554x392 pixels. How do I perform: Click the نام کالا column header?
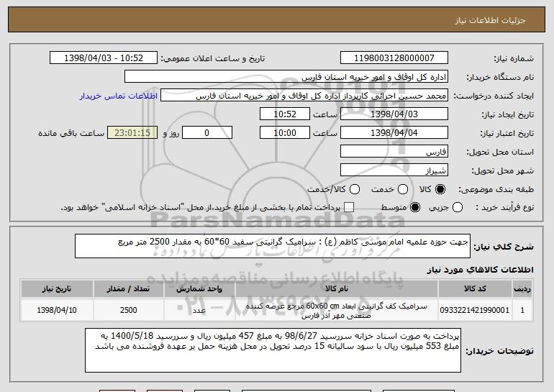click(x=337, y=289)
